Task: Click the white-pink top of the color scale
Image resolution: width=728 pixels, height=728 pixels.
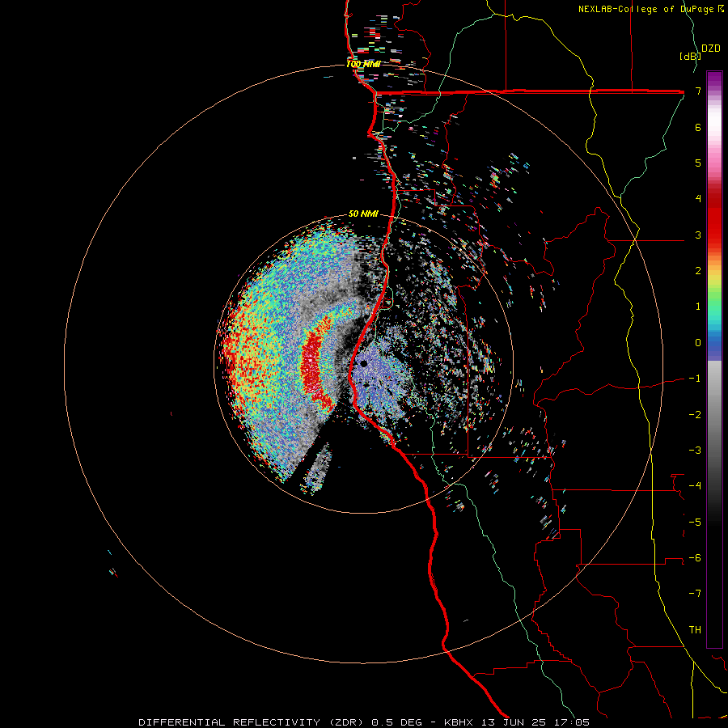Action: pos(714,123)
